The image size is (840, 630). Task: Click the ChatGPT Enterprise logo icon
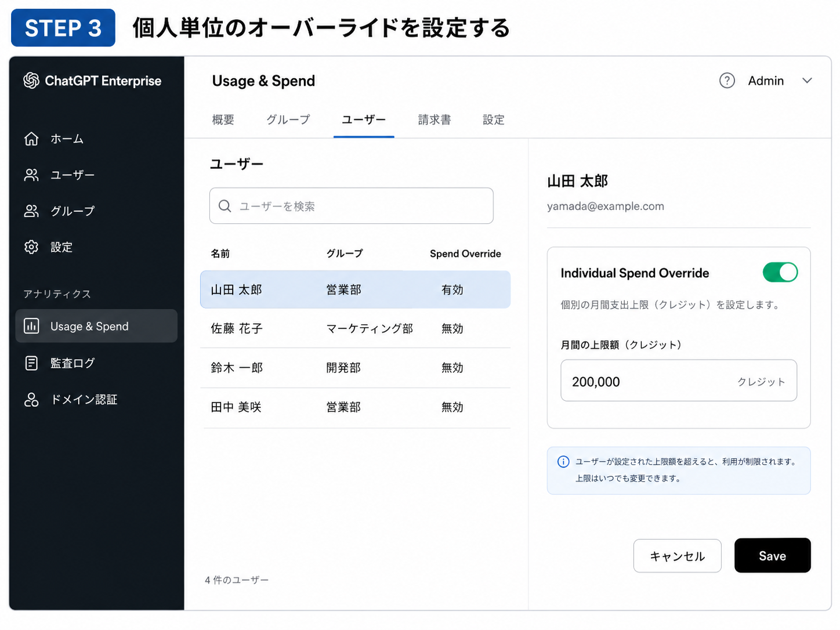(31, 81)
